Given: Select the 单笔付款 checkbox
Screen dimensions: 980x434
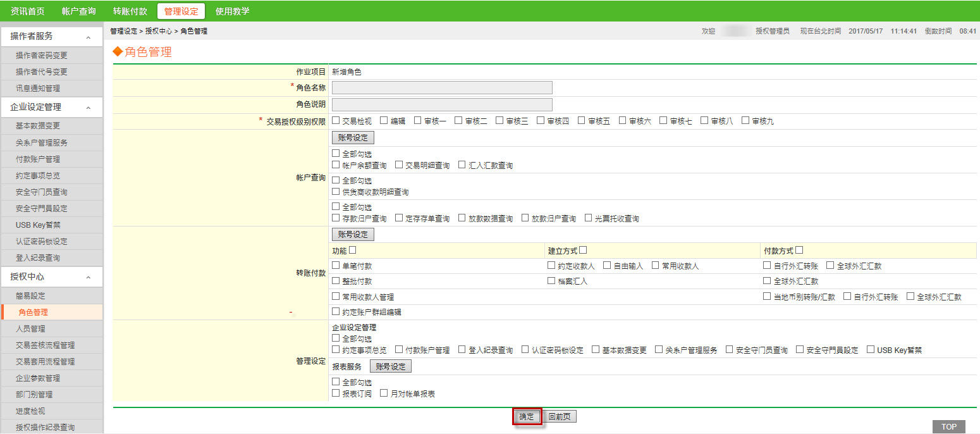Looking at the screenshot, I should coord(336,266).
